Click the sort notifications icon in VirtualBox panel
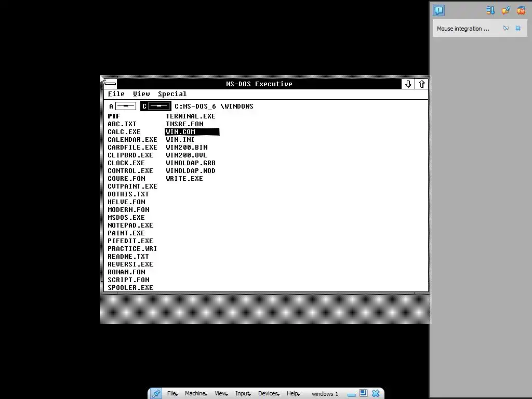 click(490, 10)
